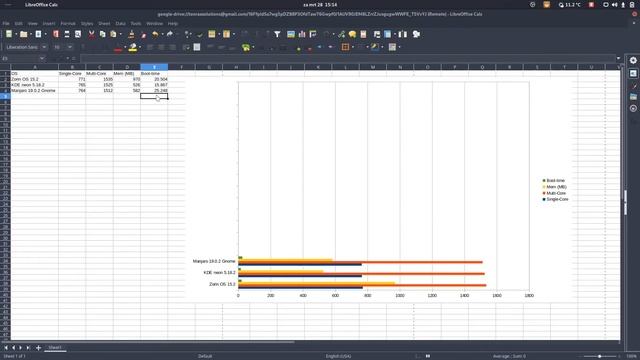Export the sheet directly as PDF

click(x=56, y=34)
